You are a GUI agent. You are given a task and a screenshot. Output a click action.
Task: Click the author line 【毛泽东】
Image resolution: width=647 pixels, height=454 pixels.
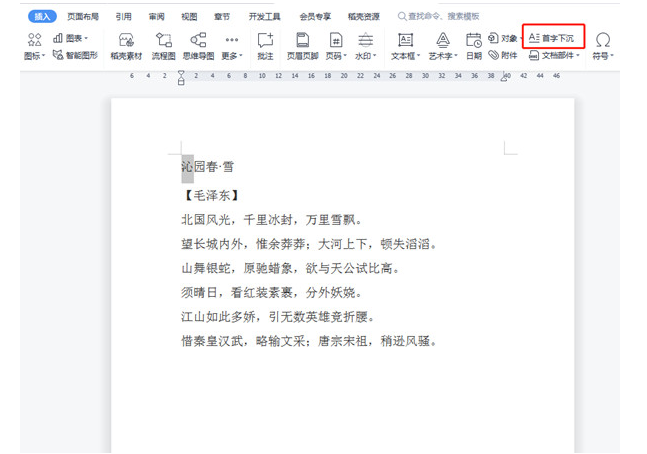pyautogui.click(x=210, y=195)
